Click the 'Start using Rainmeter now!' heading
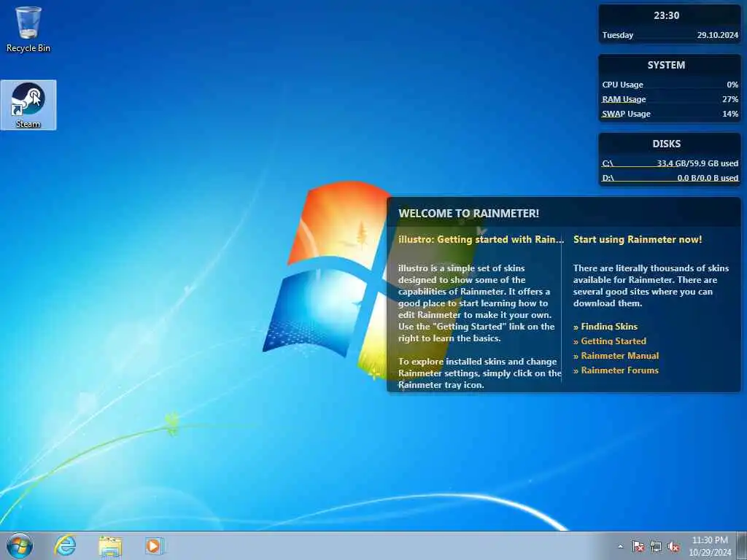This screenshot has height=560, width=747. pyautogui.click(x=638, y=239)
